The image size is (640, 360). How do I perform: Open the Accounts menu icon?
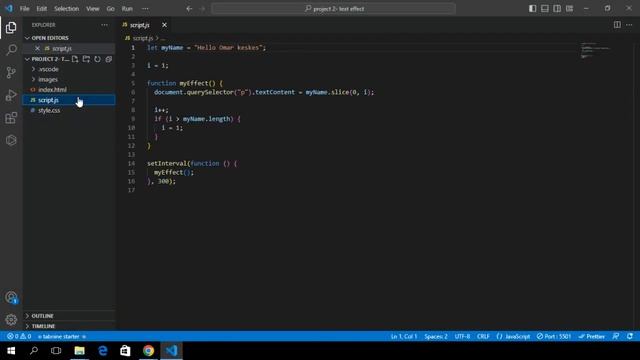click(x=11, y=298)
